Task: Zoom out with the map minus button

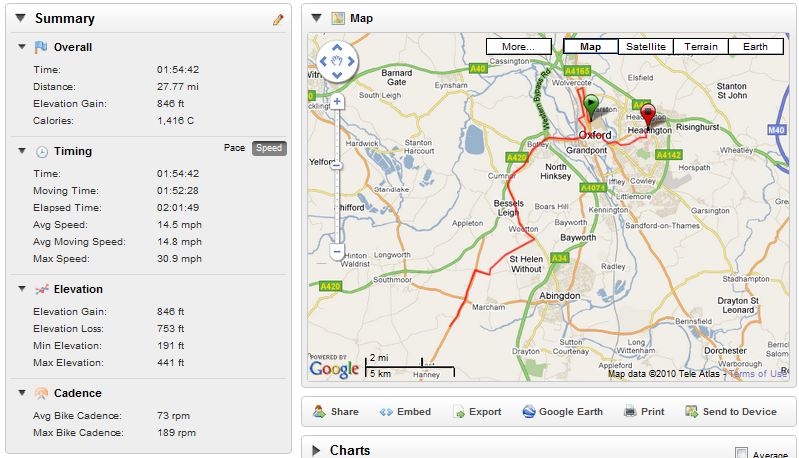Action: 337,251
